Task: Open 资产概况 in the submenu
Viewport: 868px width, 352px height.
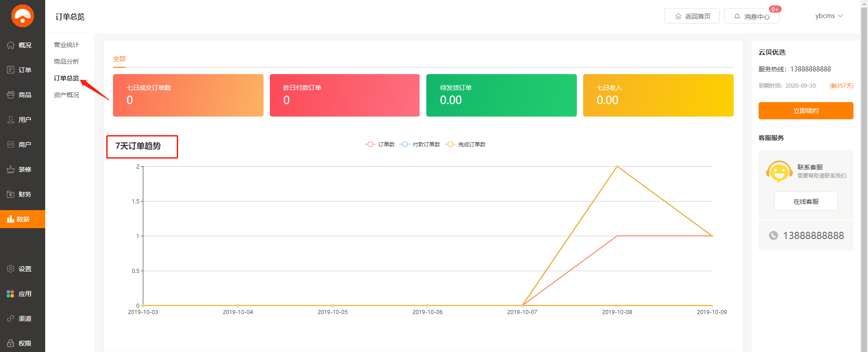Action: tap(66, 95)
